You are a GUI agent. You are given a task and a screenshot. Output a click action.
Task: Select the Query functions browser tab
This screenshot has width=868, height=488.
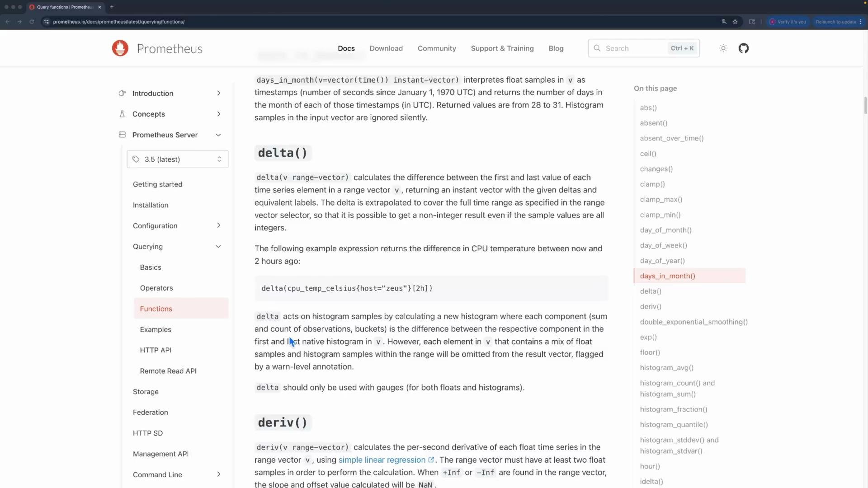[x=65, y=7]
